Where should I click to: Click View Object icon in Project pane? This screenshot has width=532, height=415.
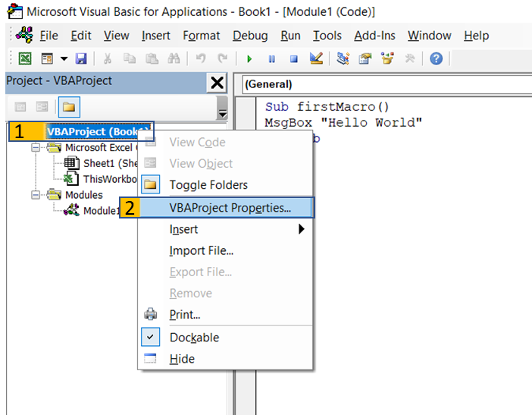(x=42, y=107)
